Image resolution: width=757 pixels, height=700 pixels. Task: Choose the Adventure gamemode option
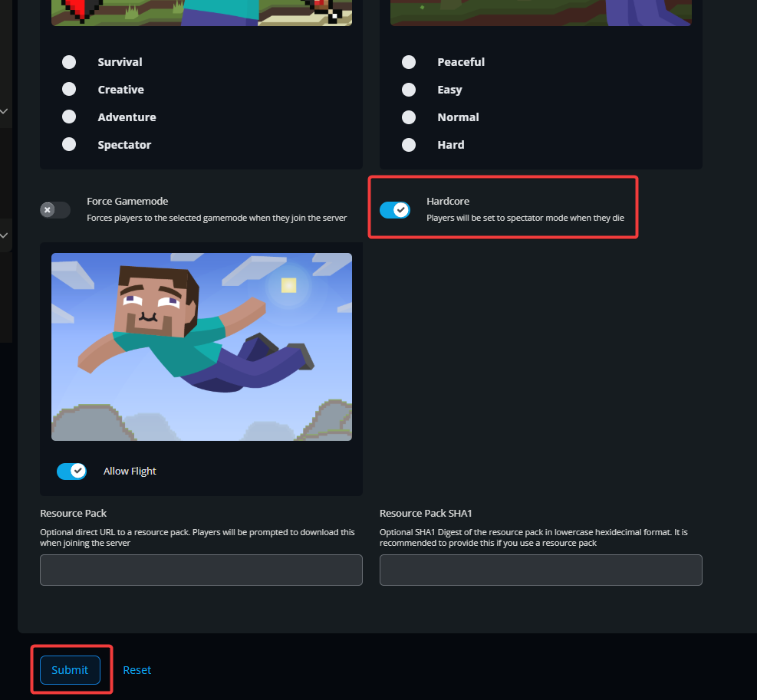point(69,117)
